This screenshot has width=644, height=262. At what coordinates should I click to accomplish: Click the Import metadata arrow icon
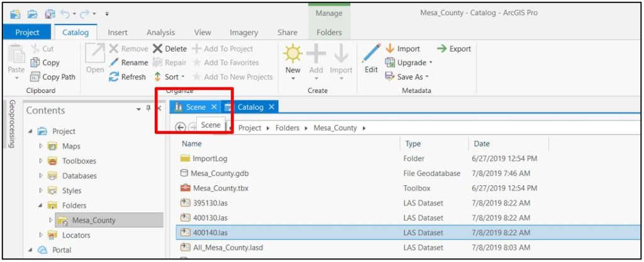coord(390,49)
